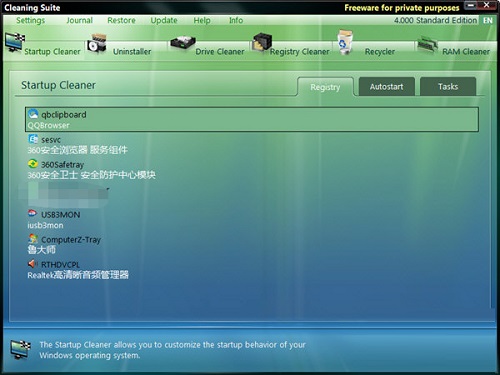Open the Info menu
The height and width of the screenshot is (375, 500).
pos(236,20)
